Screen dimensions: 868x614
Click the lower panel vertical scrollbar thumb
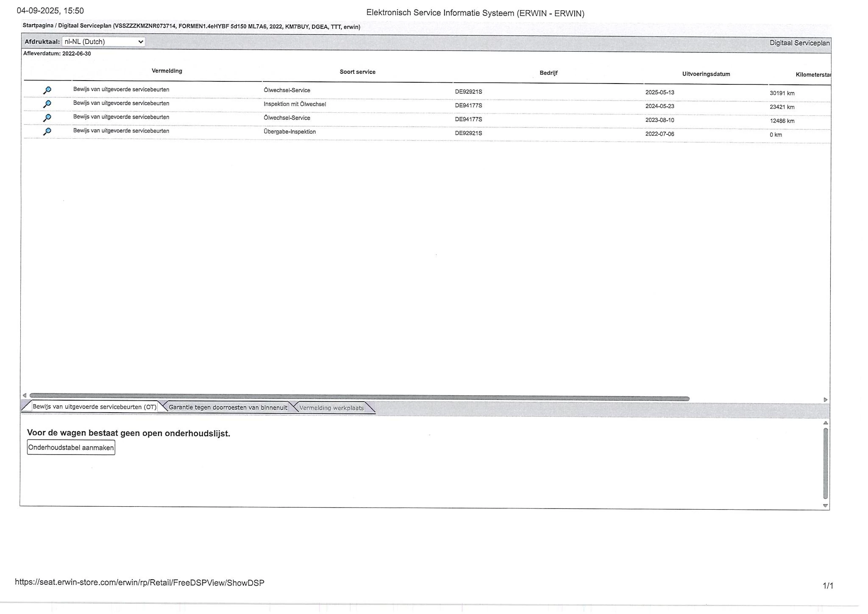tap(825, 463)
